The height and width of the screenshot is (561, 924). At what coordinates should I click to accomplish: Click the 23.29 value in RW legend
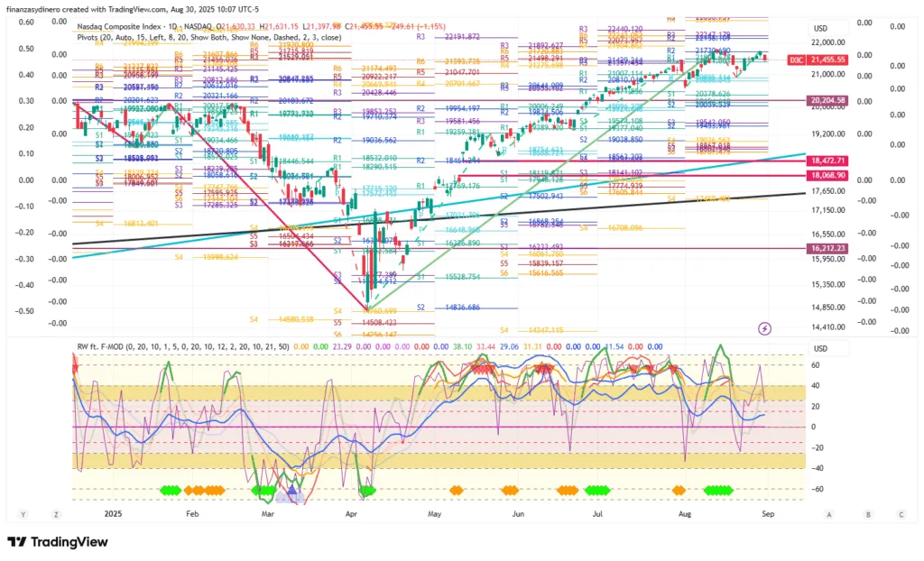tap(342, 346)
